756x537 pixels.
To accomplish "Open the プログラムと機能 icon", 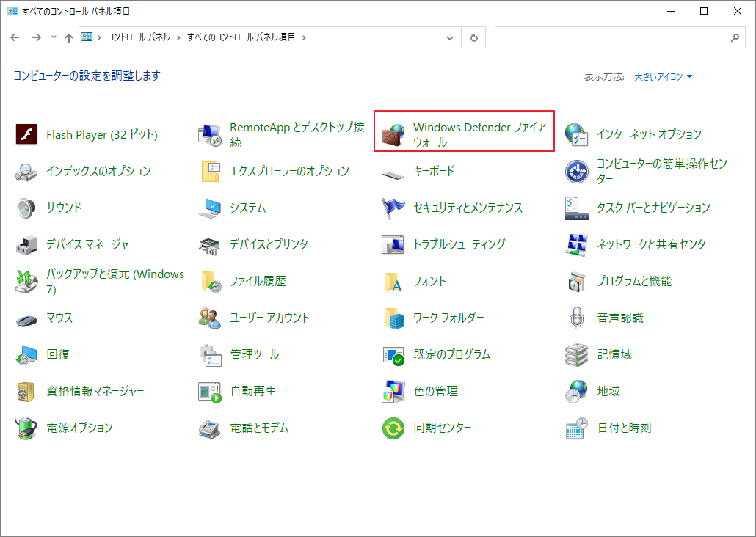I will (x=577, y=281).
